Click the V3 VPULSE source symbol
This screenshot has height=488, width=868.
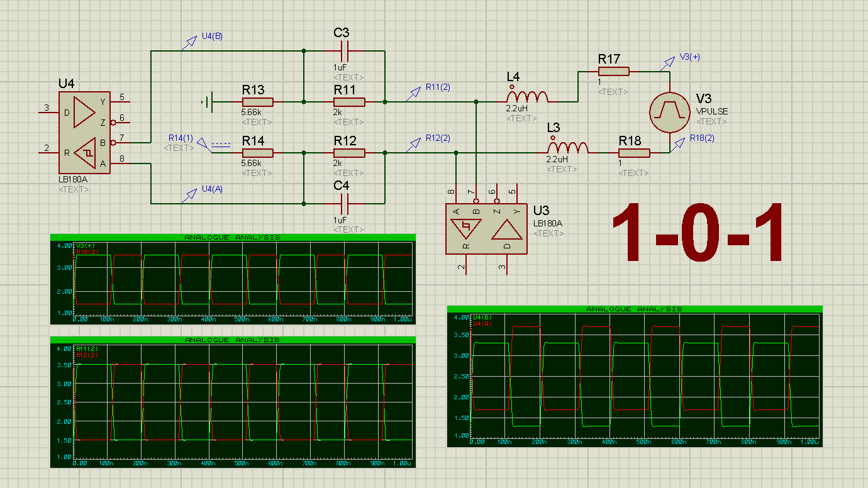(x=670, y=112)
